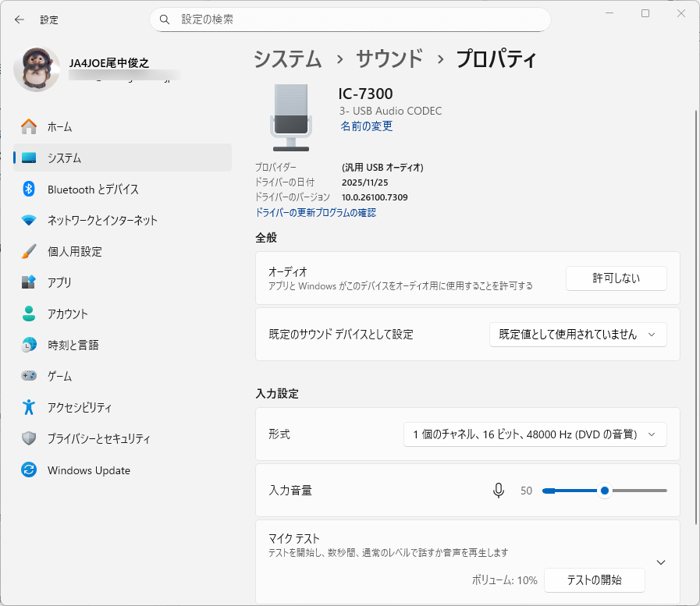
Task: Click the vertical scrollbar on right
Action: (696, 317)
